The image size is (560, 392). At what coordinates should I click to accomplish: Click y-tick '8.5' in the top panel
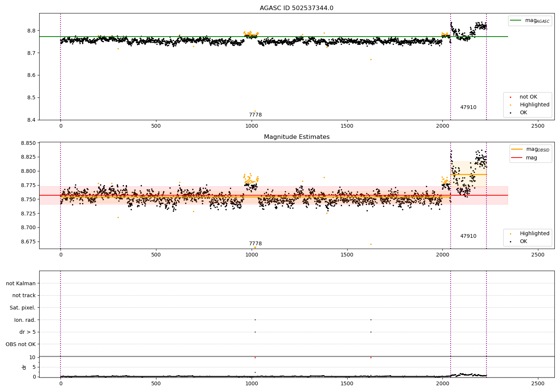click(31, 98)
